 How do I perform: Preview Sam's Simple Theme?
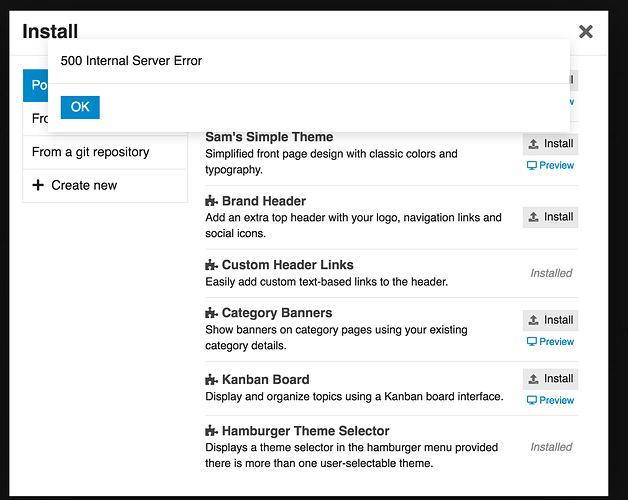click(x=550, y=165)
